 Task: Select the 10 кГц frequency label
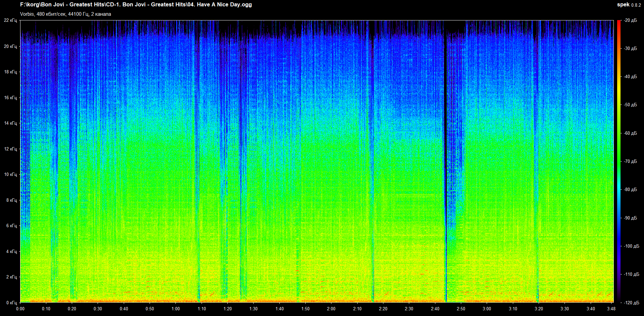[10, 174]
